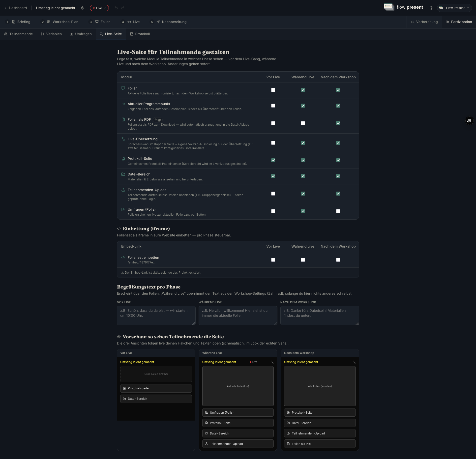This screenshot has width=476, height=459.
Task: Enable Folien for Vor Live
Action: 273,90
